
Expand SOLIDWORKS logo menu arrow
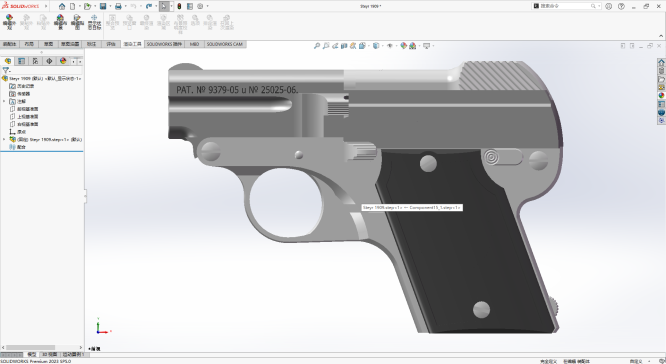45,6
